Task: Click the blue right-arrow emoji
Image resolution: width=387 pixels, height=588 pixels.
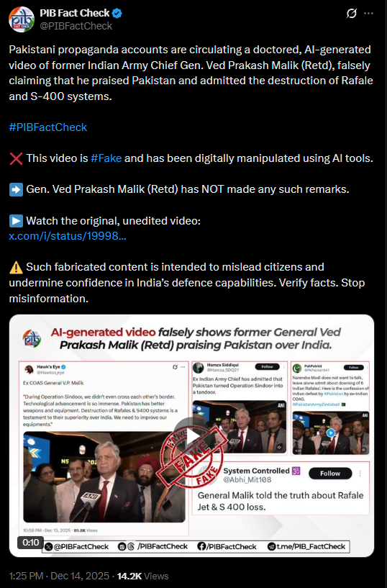Action: 16,189
